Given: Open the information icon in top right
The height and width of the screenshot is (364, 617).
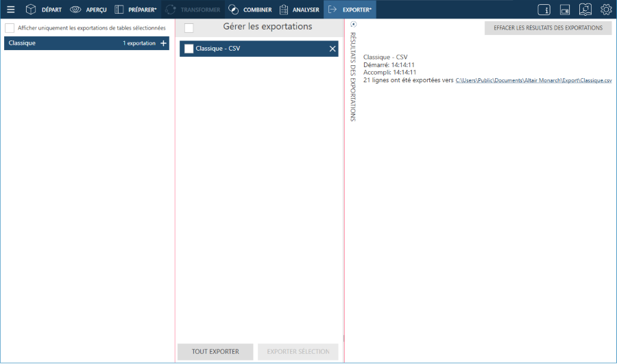Looking at the screenshot, I should (x=544, y=10).
